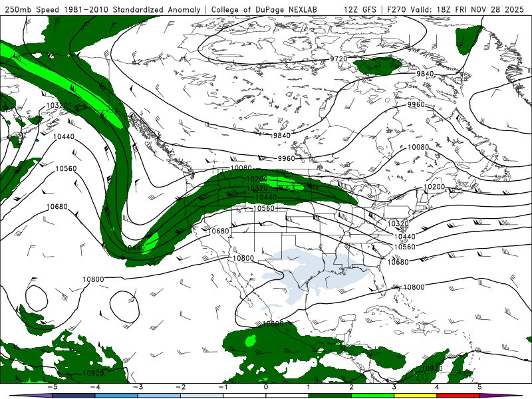Select the red 4 to 5 color bar segment
Screen dimensions: 532x399
pos(458,396)
